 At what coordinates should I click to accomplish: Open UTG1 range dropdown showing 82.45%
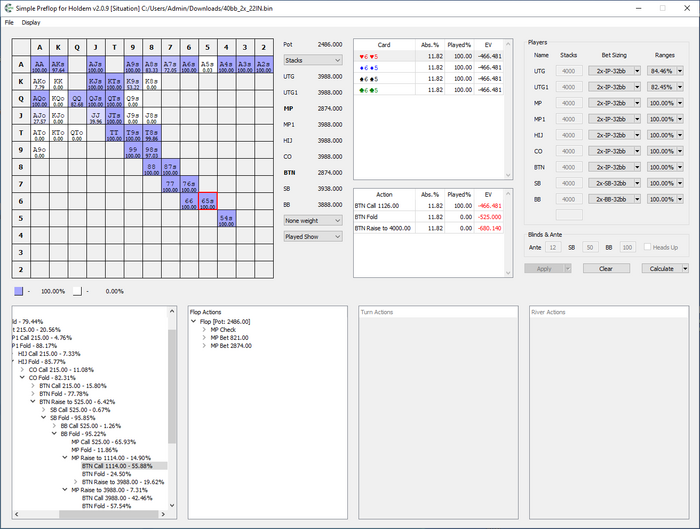tap(665, 87)
